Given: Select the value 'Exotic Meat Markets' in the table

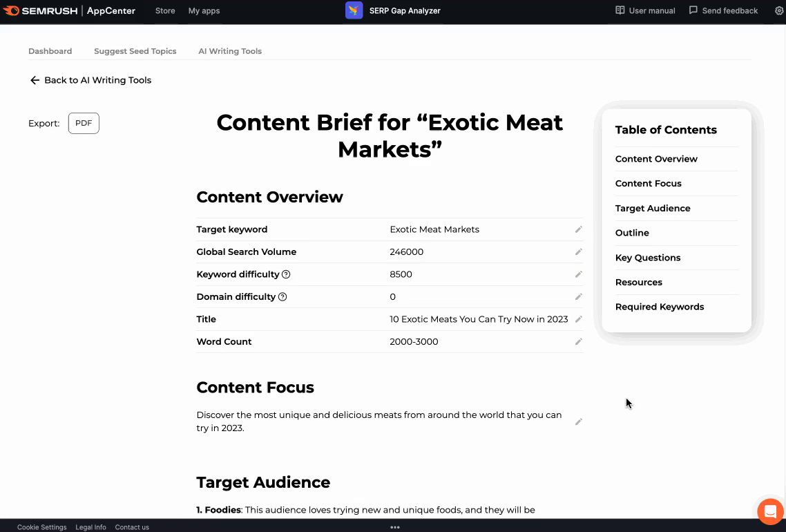Looking at the screenshot, I should point(434,229).
